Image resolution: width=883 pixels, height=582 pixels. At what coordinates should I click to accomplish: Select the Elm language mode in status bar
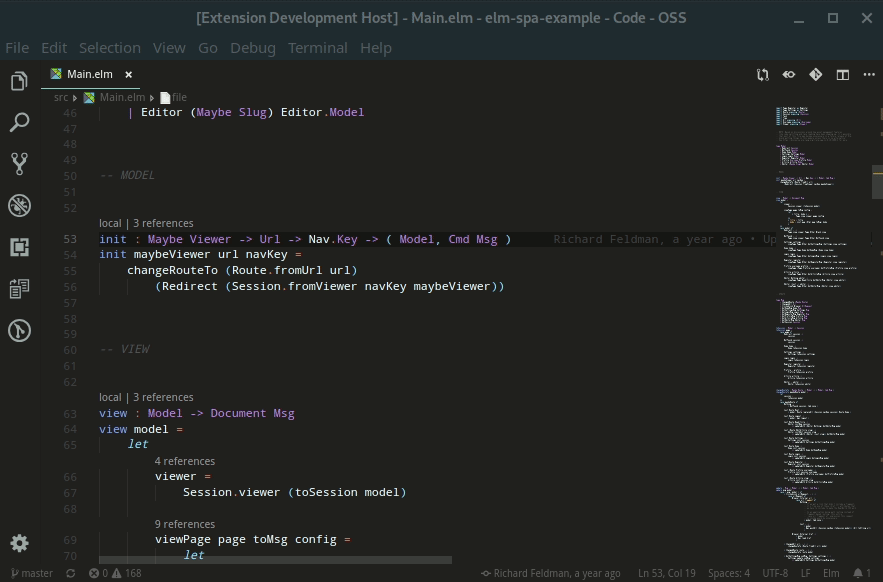[831, 573]
